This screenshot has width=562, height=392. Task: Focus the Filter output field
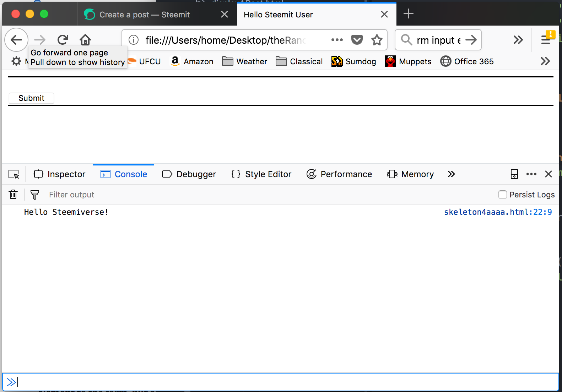click(x=270, y=195)
